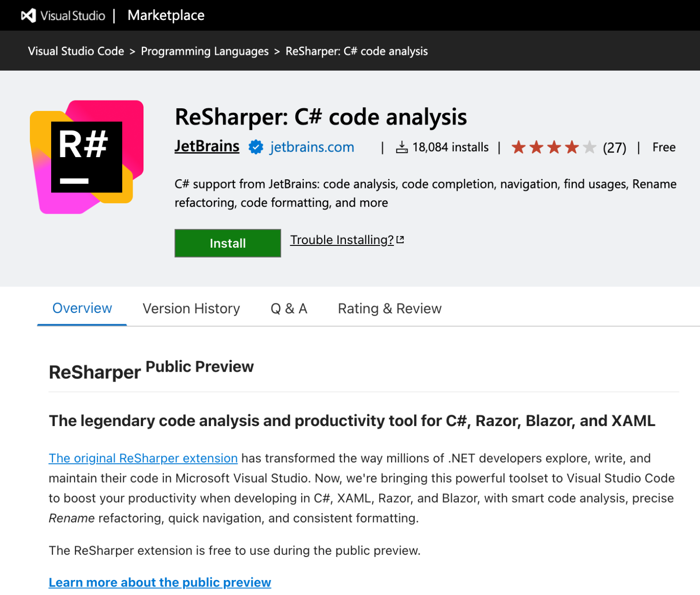Click the blue verified publisher badge
This screenshot has height=595, width=700.
pos(256,147)
